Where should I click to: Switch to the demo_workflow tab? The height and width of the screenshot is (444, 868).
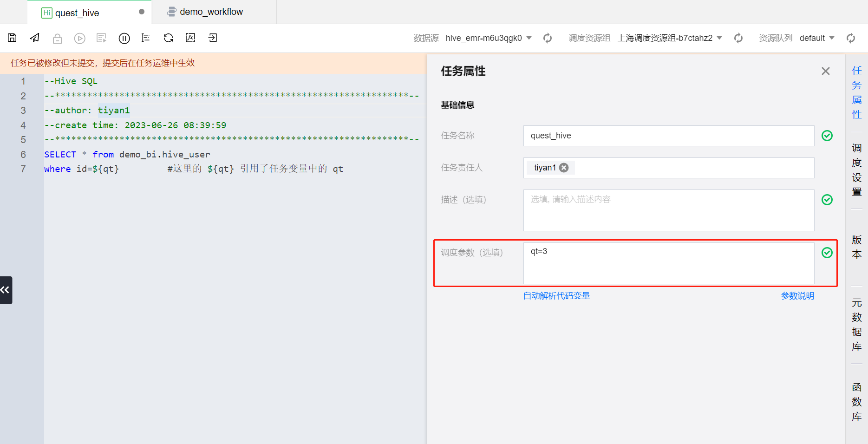point(214,12)
